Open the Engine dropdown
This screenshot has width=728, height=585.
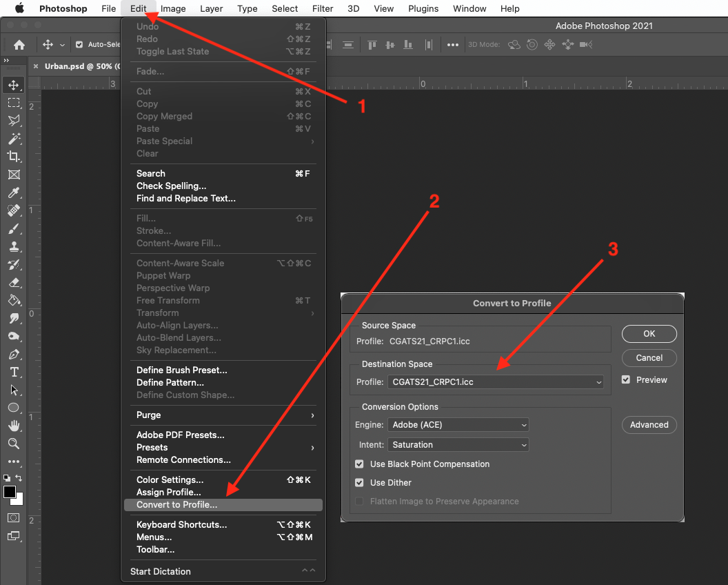tap(458, 425)
